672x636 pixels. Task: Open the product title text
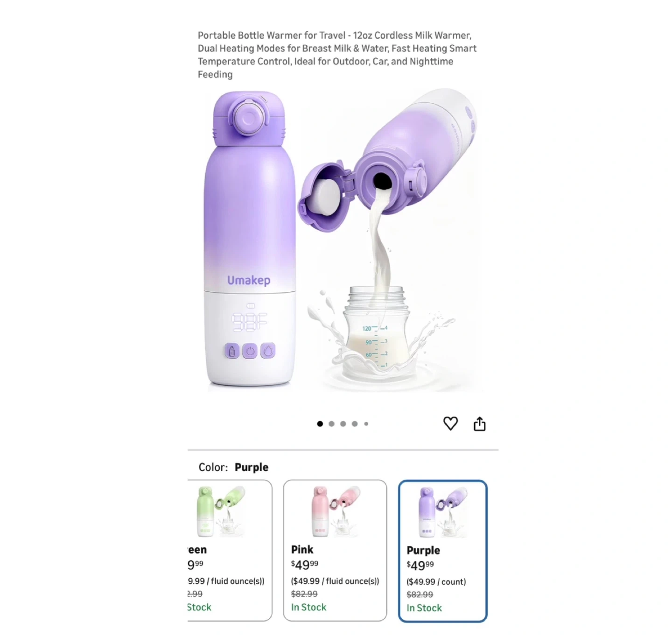[x=337, y=55]
